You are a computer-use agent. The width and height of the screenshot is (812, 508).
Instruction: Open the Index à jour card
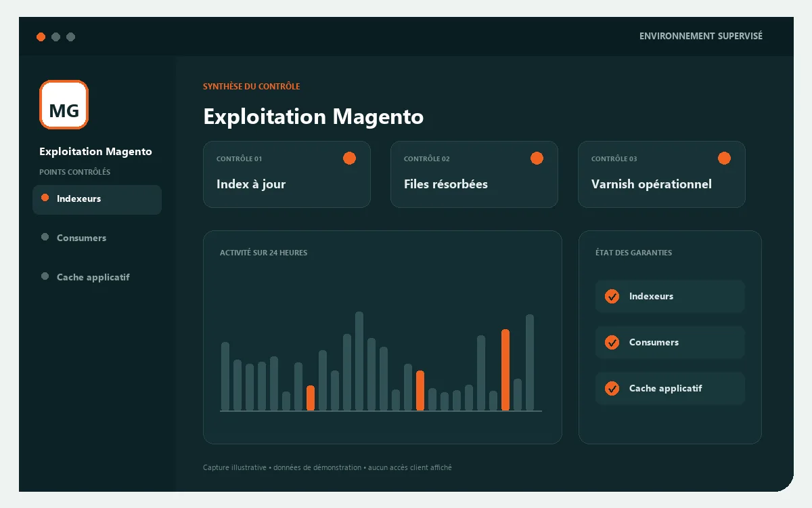point(287,174)
